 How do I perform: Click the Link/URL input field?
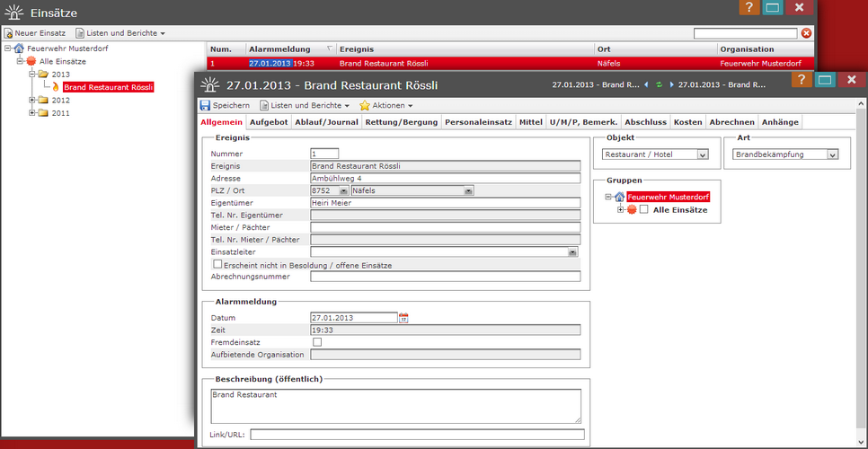[417, 435]
